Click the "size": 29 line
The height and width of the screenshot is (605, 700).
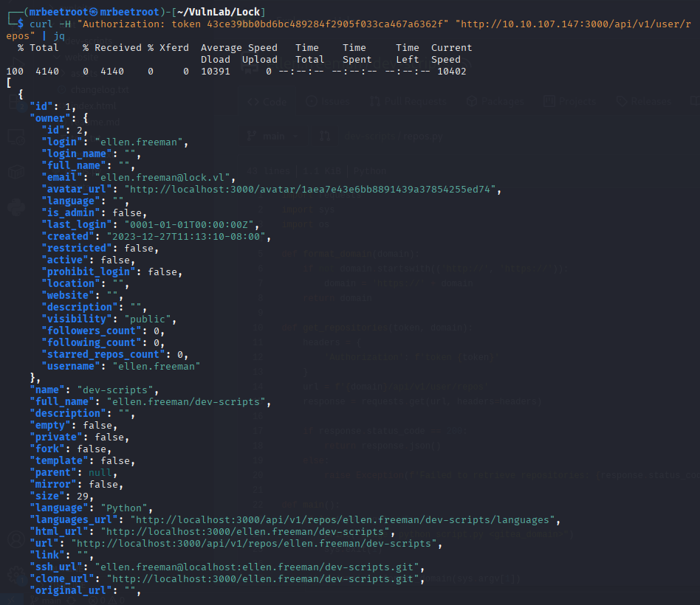point(61,496)
